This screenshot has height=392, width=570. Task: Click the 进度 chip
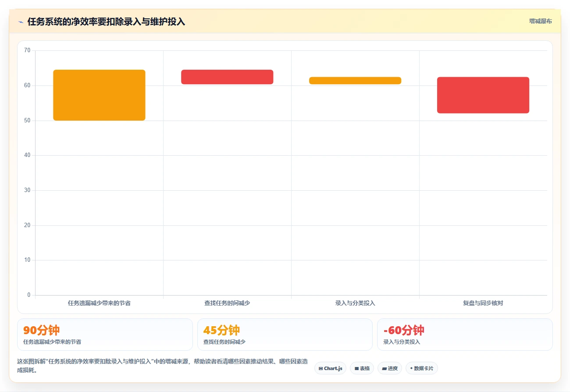point(390,368)
